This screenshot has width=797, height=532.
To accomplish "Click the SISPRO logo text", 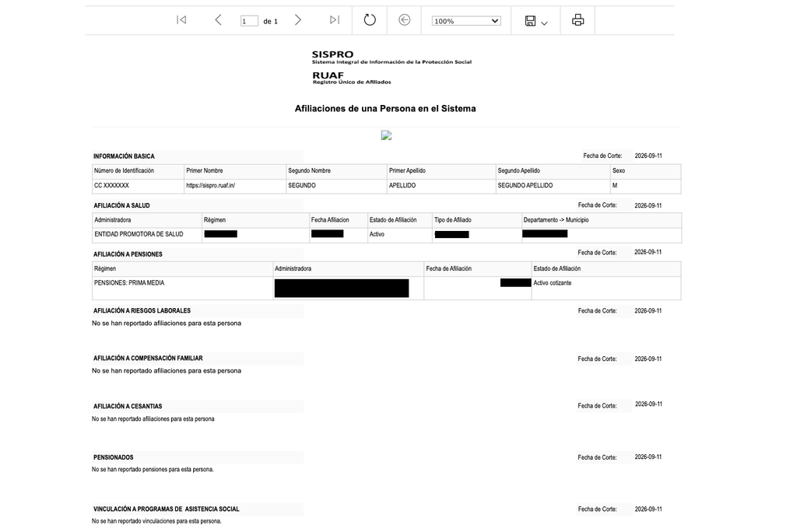I will 391,57.
